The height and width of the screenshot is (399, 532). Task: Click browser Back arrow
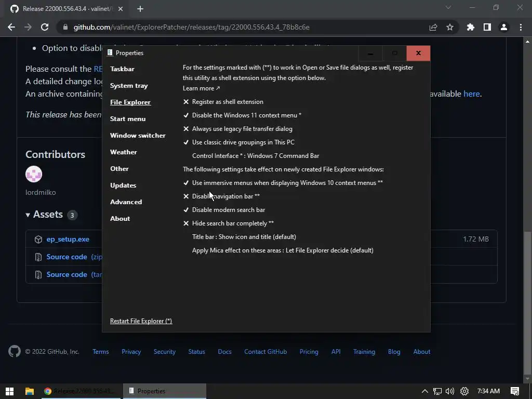pos(11,27)
